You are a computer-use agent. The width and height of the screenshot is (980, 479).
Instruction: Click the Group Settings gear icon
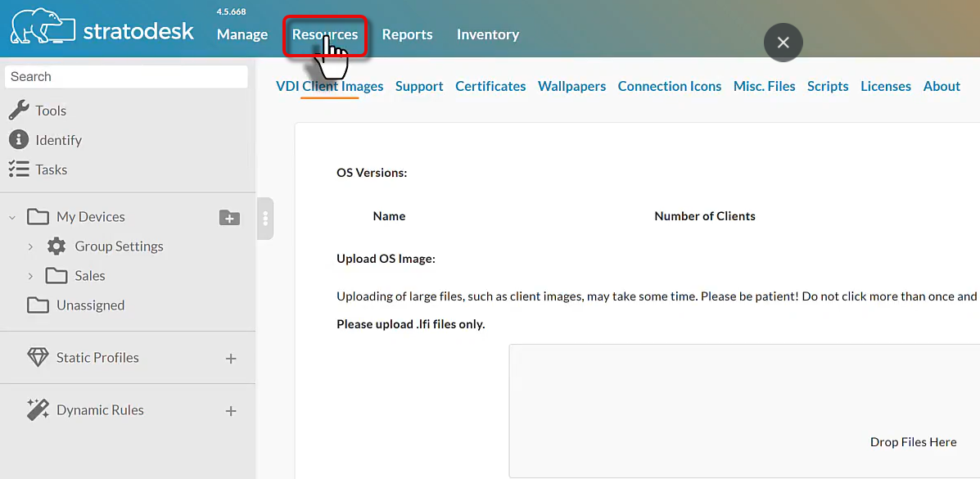click(x=56, y=246)
